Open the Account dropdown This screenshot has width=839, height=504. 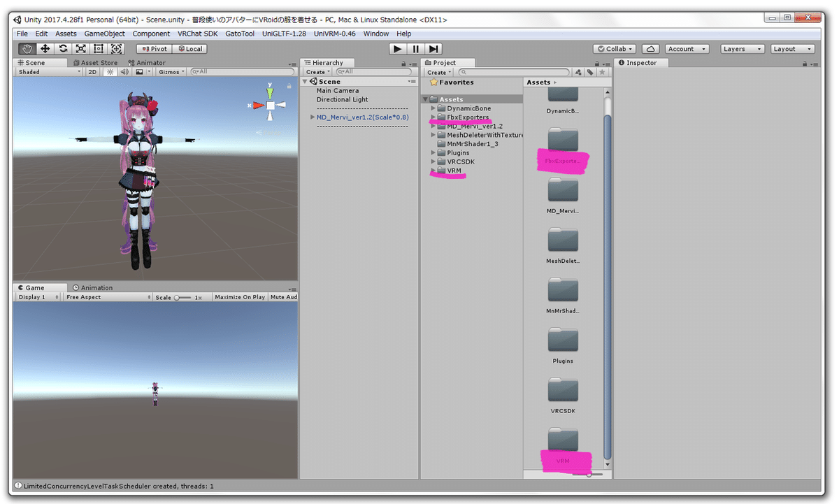coord(686,49)
